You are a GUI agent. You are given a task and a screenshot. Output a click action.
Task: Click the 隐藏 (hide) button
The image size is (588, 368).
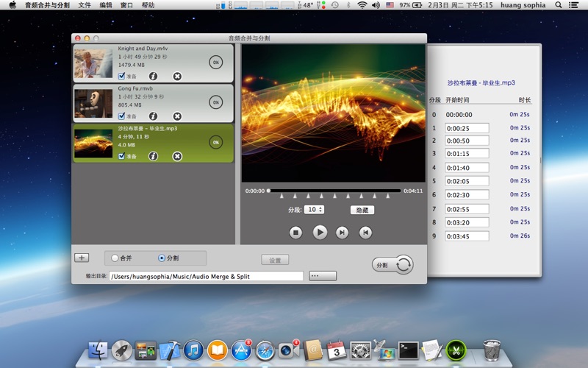[x=362, y=210]
